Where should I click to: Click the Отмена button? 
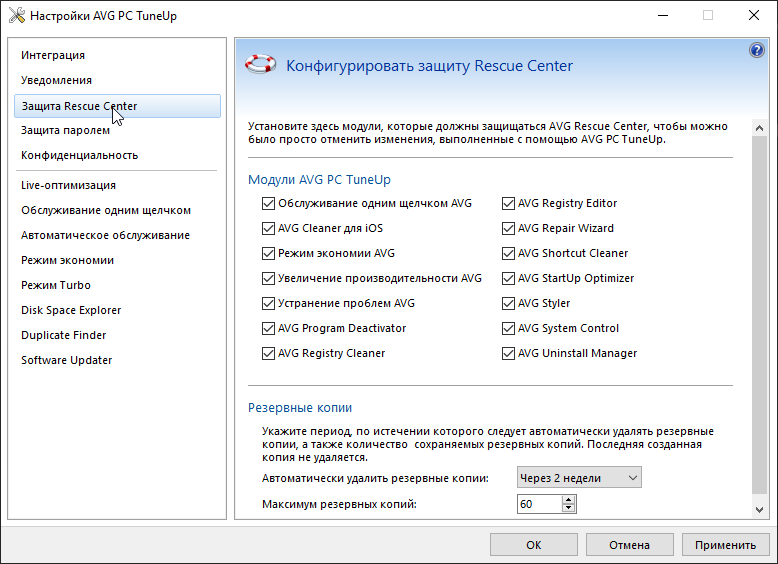tap(630, 545)
